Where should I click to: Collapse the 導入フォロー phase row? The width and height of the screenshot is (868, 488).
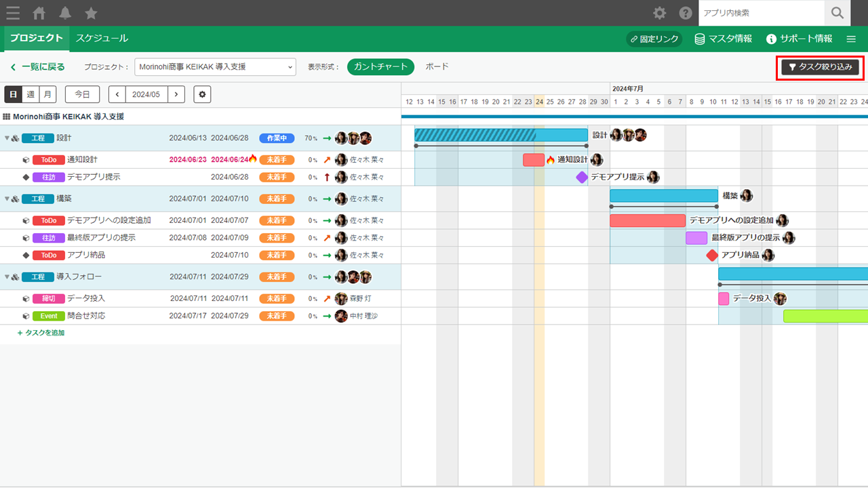tap(7, 277)
